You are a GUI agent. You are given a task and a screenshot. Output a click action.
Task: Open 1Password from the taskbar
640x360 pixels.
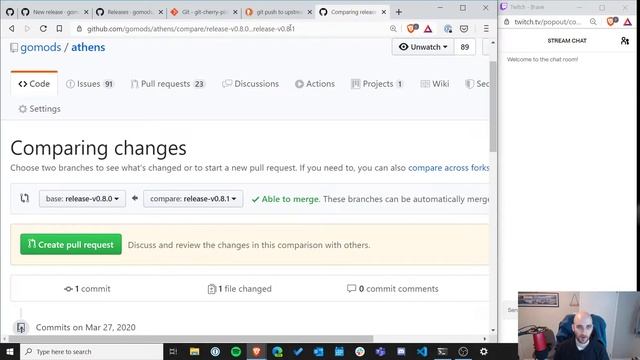tap(215, 351)
